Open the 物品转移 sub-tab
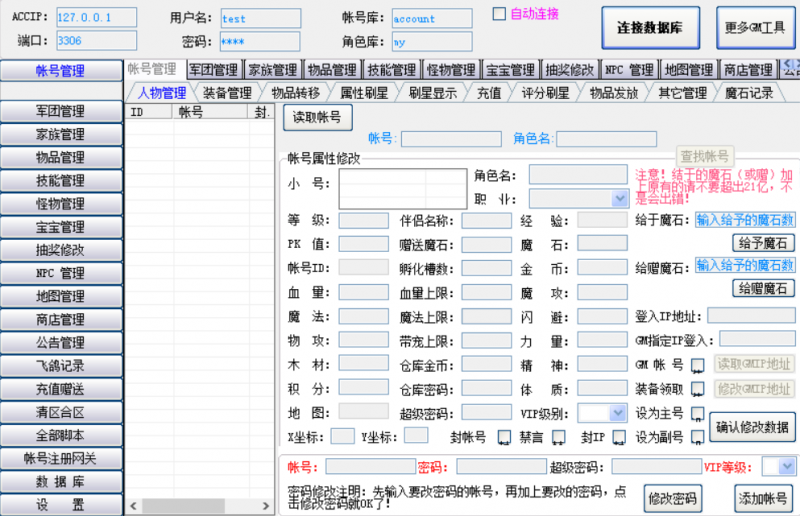800x516 pixels. 295,93
